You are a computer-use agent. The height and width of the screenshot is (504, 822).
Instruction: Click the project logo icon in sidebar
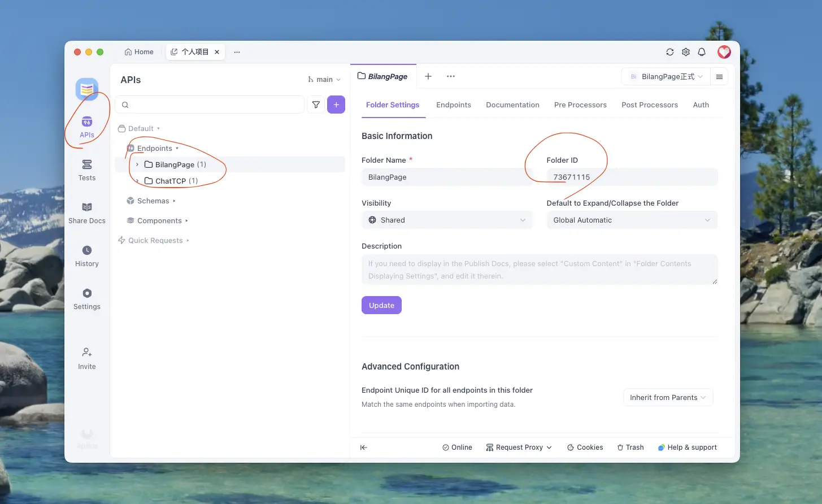point(87,89)
